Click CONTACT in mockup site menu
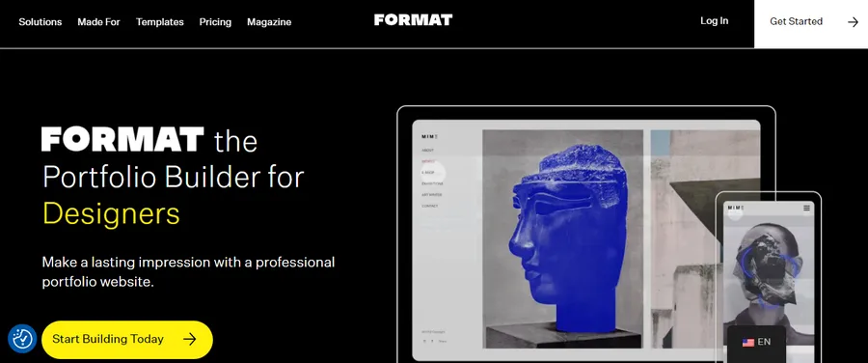 430,206
